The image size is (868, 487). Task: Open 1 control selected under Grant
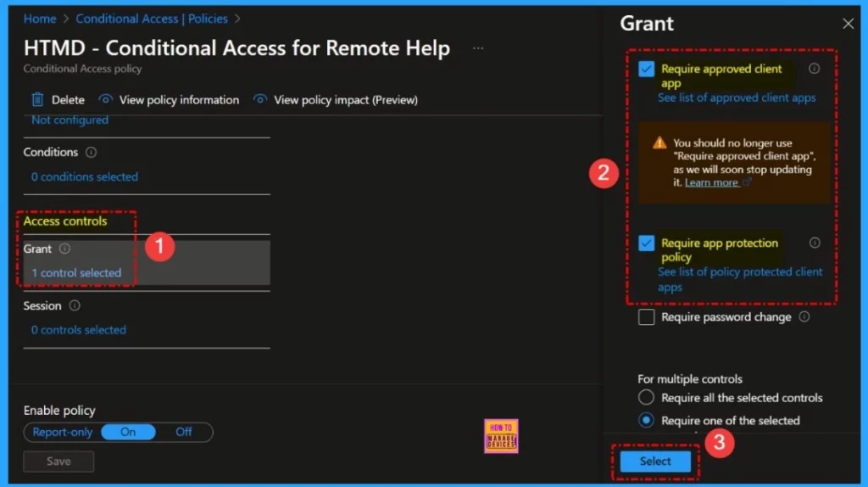76,272
